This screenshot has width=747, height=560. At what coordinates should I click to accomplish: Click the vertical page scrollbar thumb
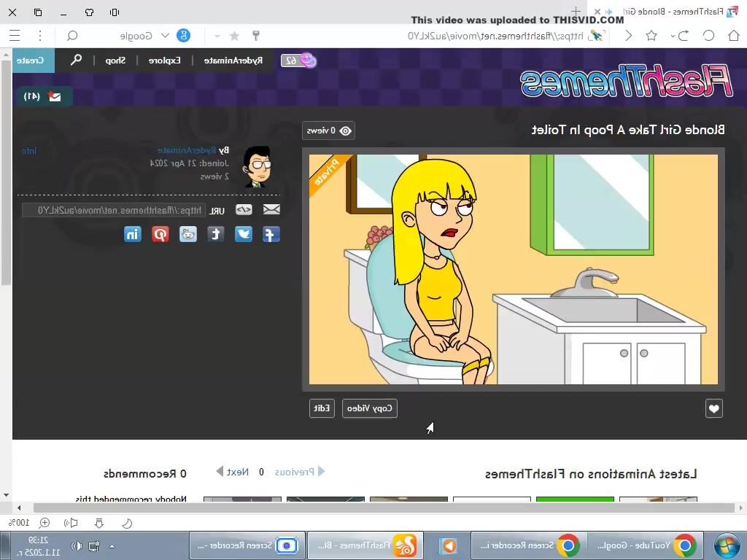pyautogui.click(x=6, y=171)
